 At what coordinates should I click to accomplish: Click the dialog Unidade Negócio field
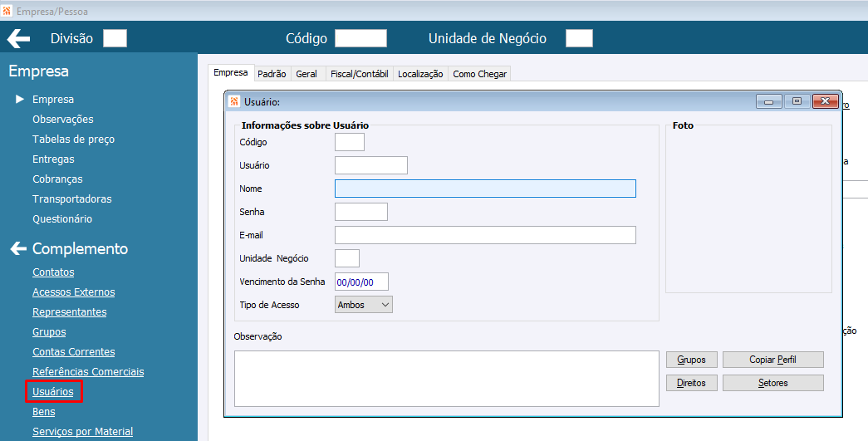(347, 258)
